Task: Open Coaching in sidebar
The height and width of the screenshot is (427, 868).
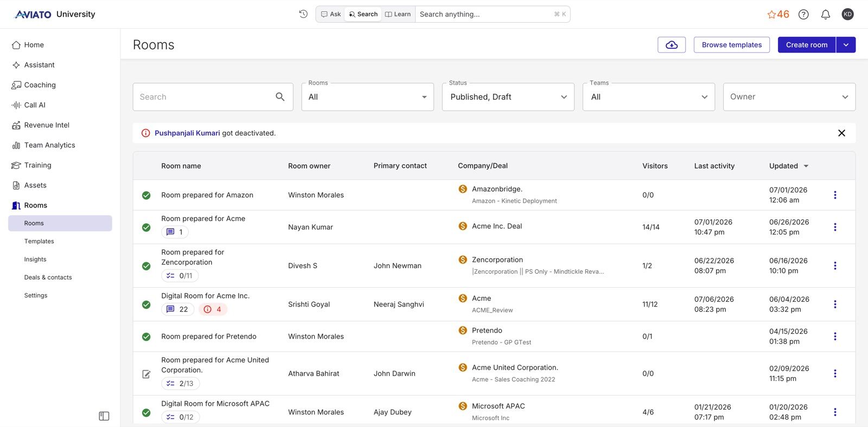Action: point(40,85)
